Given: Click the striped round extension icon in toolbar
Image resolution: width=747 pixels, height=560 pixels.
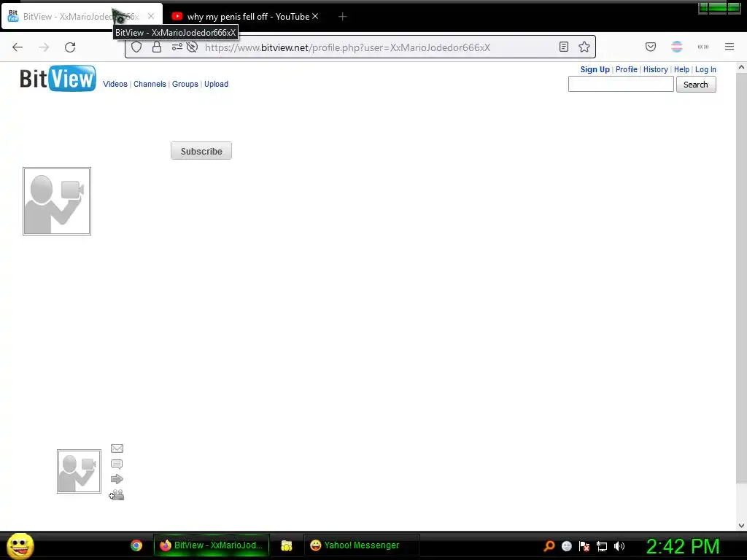Looking at the screenshot, I should pos(676,47).
